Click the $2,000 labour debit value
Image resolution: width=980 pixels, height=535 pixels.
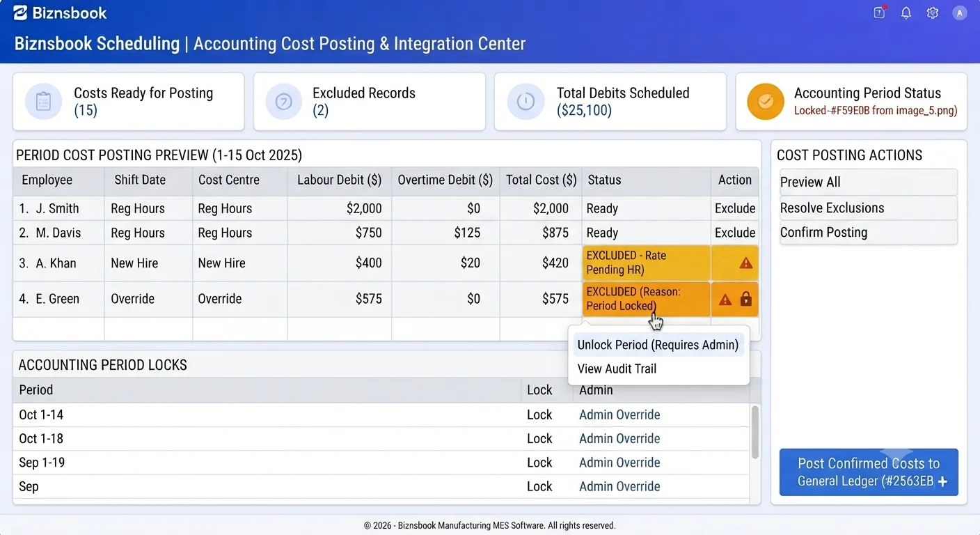tap(364, 208)
